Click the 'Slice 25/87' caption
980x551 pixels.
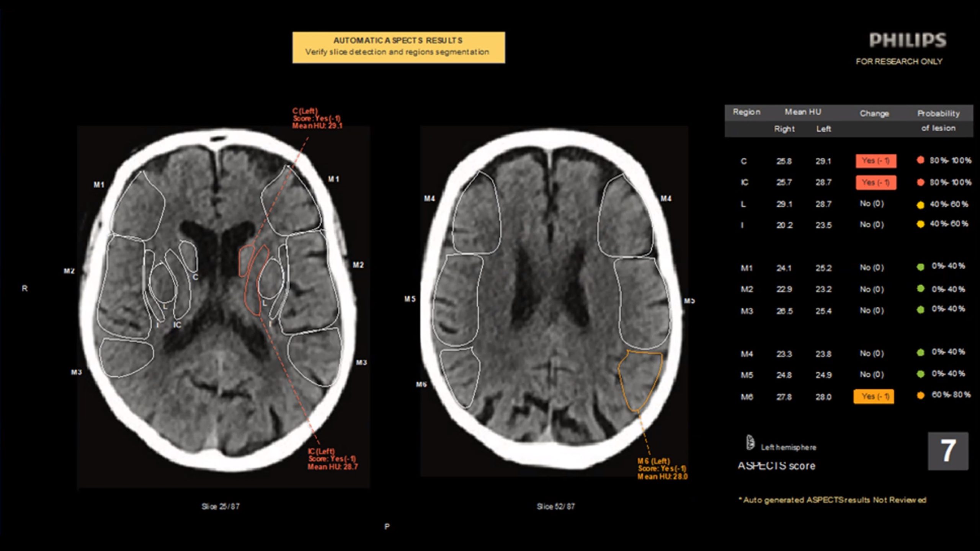220,506
